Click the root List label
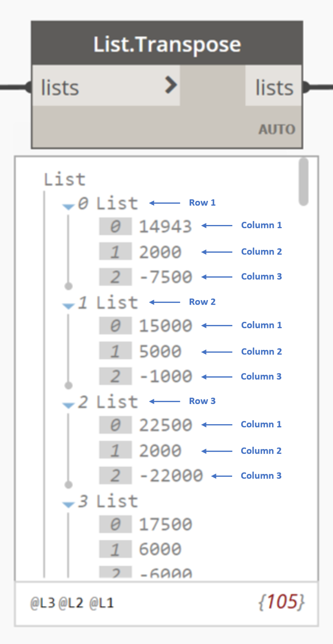 64,179
